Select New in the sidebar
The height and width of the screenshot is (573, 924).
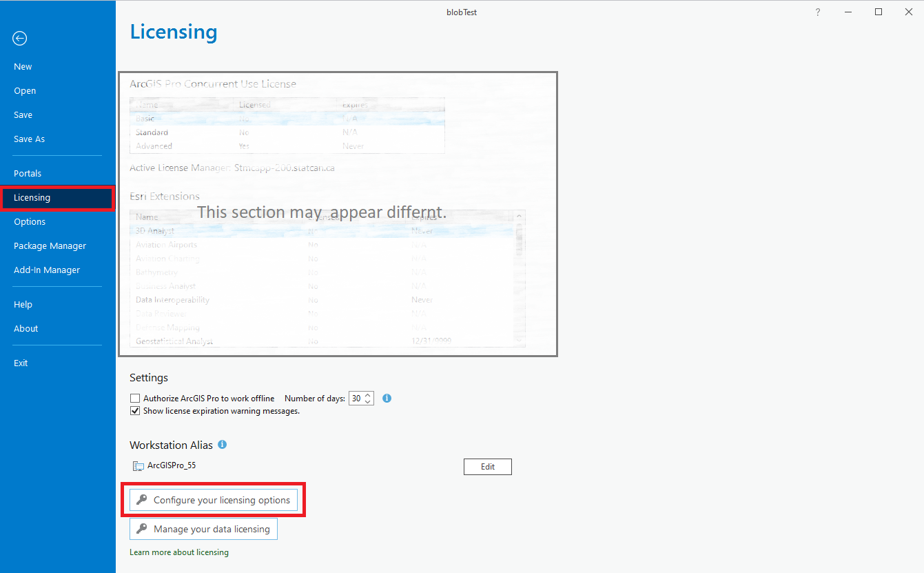(23, 67)
